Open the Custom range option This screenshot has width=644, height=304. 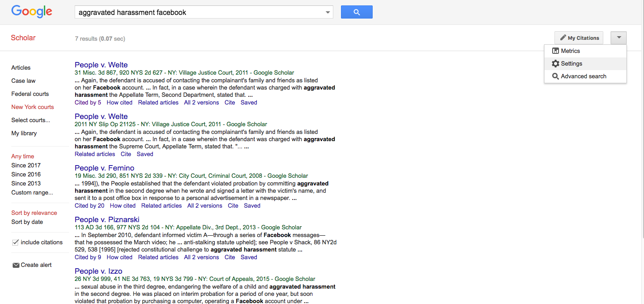[x=32, y=192]
